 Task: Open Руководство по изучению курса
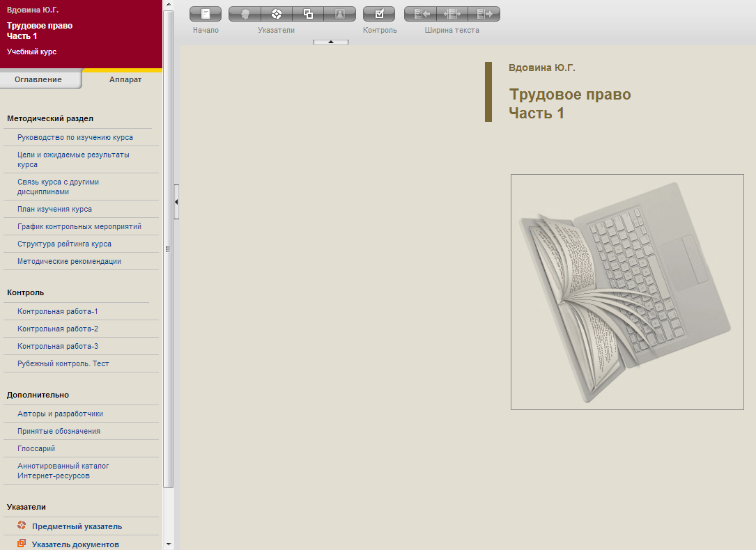[75, 137]
